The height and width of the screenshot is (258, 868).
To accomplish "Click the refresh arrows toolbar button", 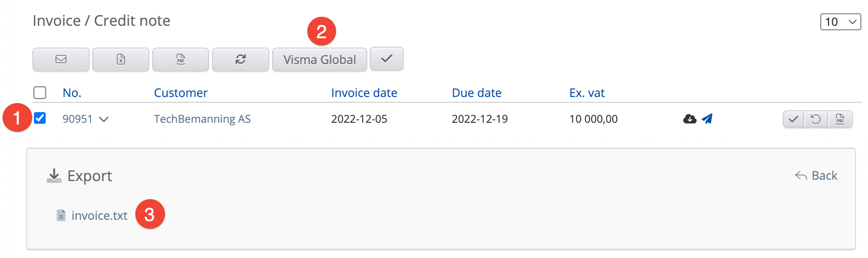I will (241, 59).
